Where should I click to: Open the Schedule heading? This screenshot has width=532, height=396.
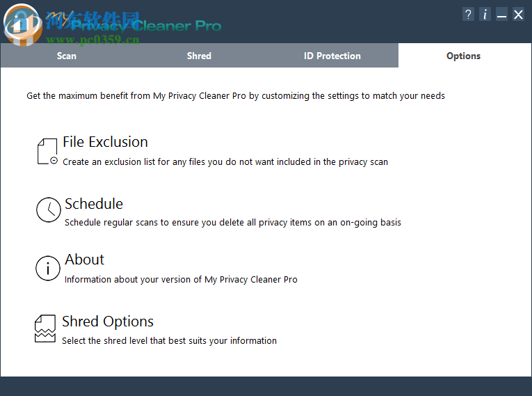coord(94,204)
